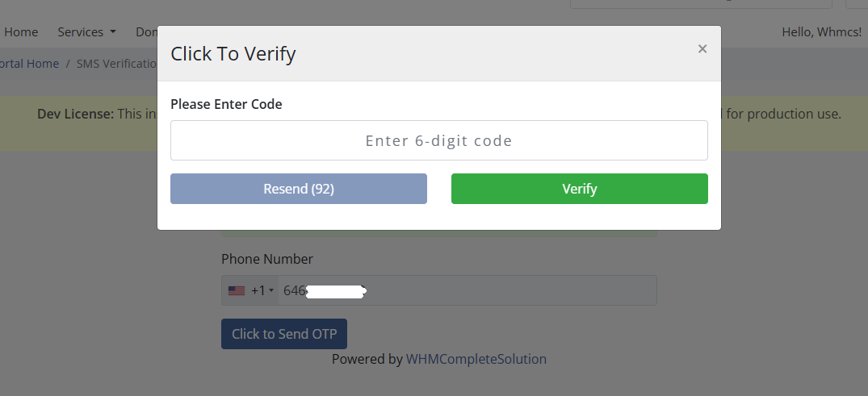Screen dimensions: 868x396
Task: Click the Click to Send OTP button
Action: 284,334
